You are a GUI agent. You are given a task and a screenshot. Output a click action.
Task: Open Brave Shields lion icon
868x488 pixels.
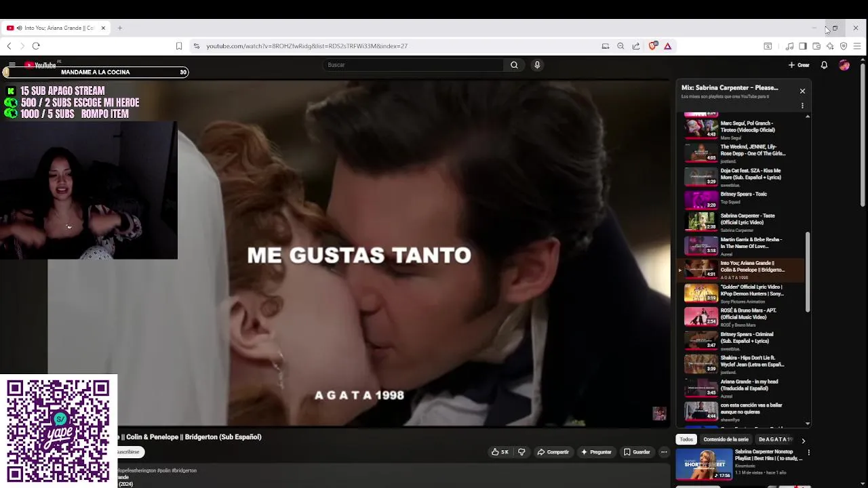pos(652,46)
